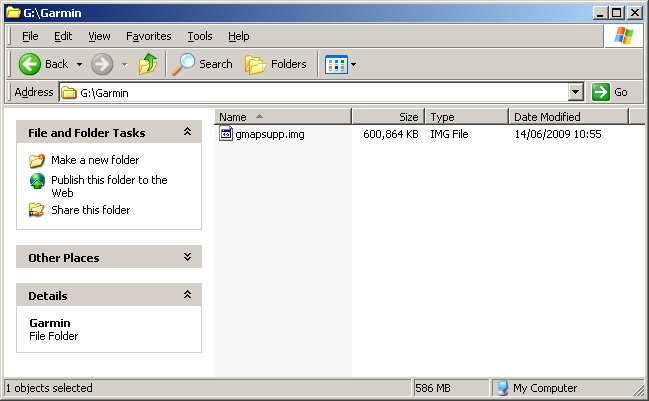Go up one folder level
Screen dimensions: 649x401
click(148, 64)
